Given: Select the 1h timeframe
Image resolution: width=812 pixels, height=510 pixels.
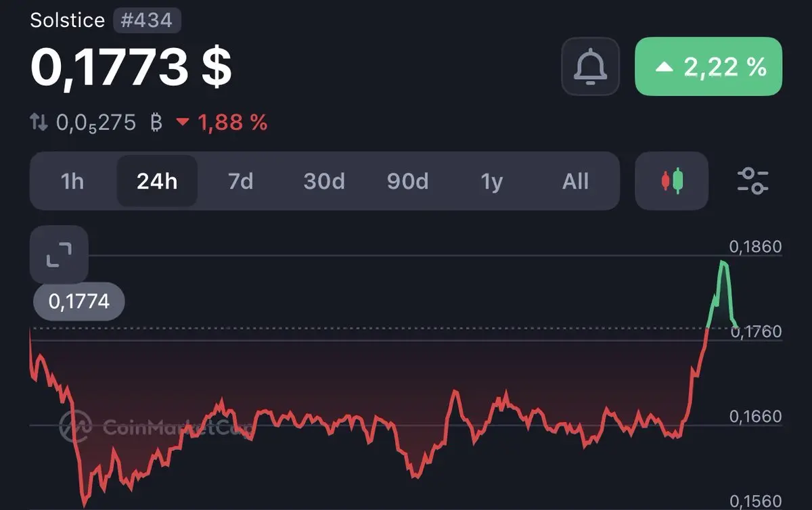Looking at the screenshot, I should [x=72, y=181].
